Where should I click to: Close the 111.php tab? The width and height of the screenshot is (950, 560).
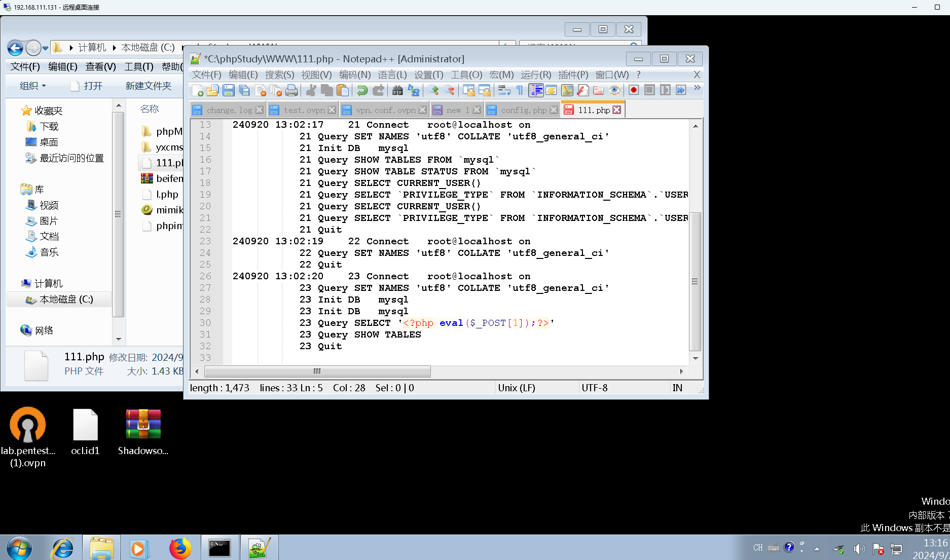click(616, 110)
